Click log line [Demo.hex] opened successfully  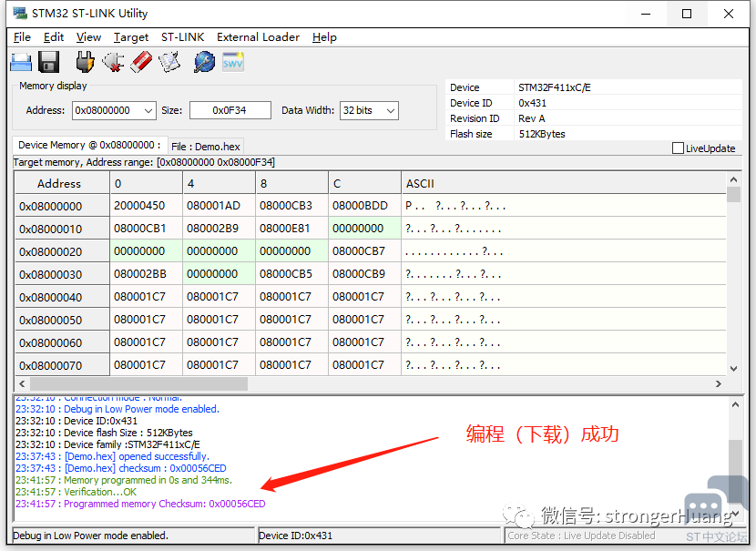pos(112,456)
